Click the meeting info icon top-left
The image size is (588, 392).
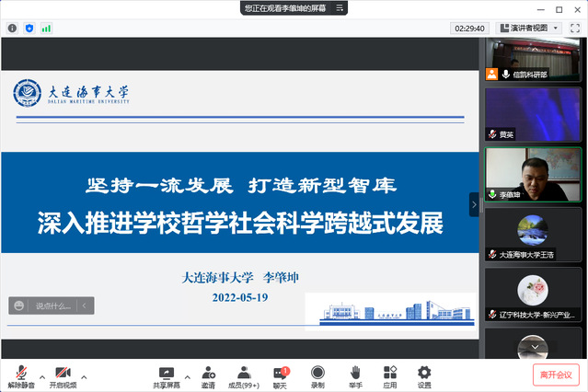click(13, 29)
